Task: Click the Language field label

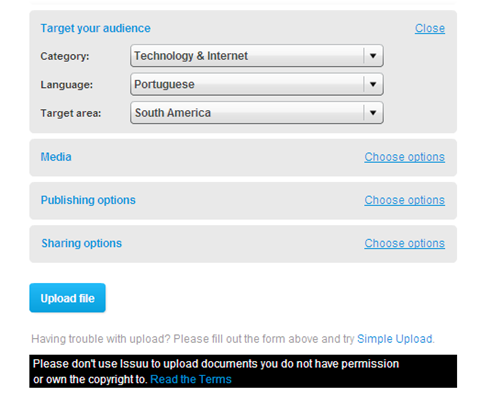Action: click(67, 85)
